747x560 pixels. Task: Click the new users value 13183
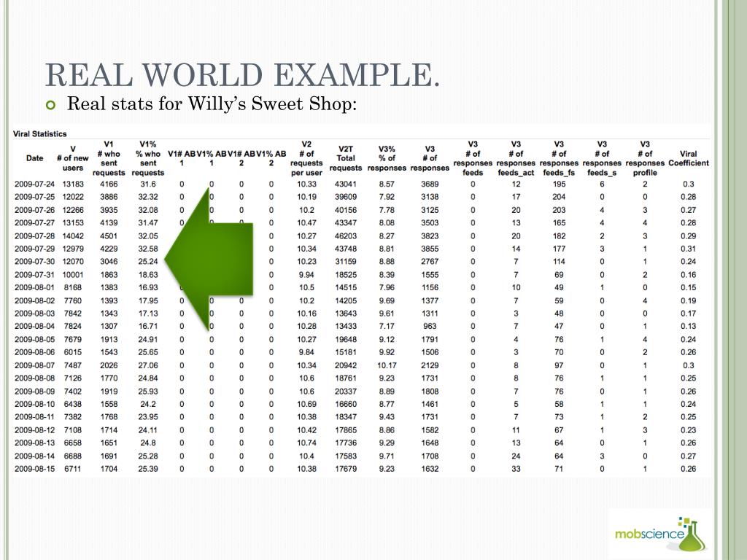pyautogui.click(x=73, y=184)
